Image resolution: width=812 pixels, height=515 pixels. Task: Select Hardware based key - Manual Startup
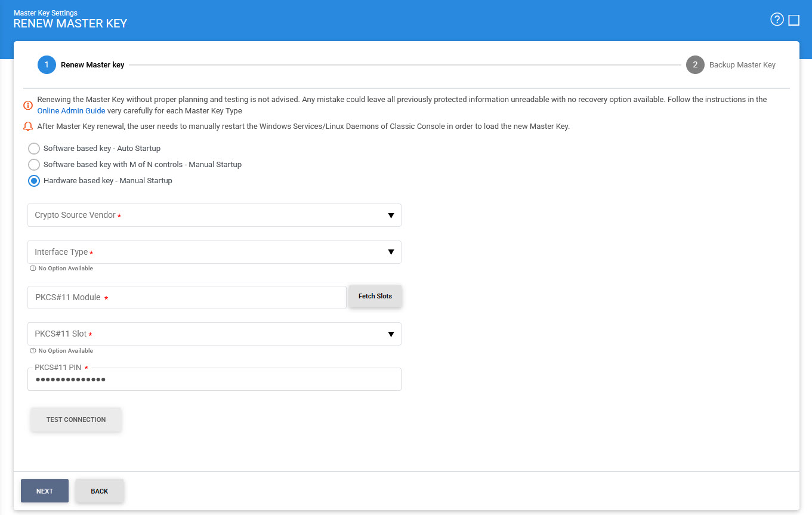coord(34,181)
